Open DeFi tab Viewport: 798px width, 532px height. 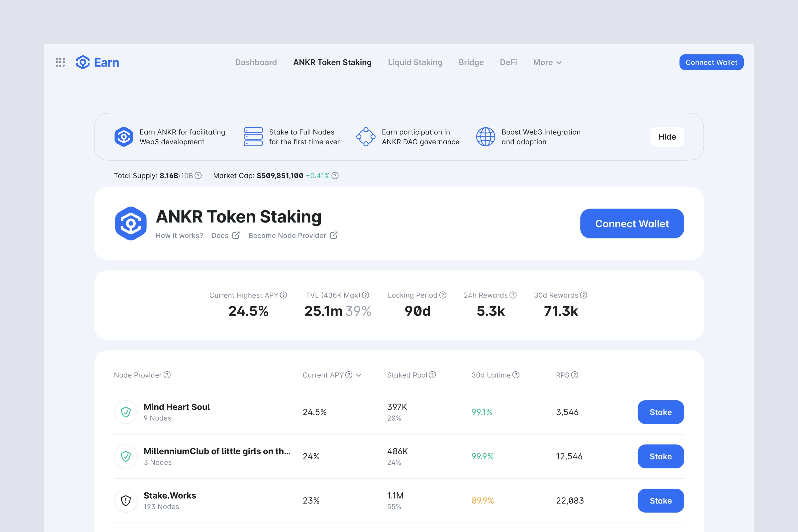click(508, 62)
